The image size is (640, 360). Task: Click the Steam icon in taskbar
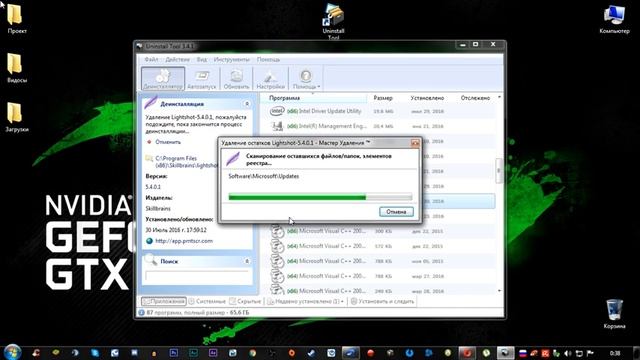[x=311, y=353]
